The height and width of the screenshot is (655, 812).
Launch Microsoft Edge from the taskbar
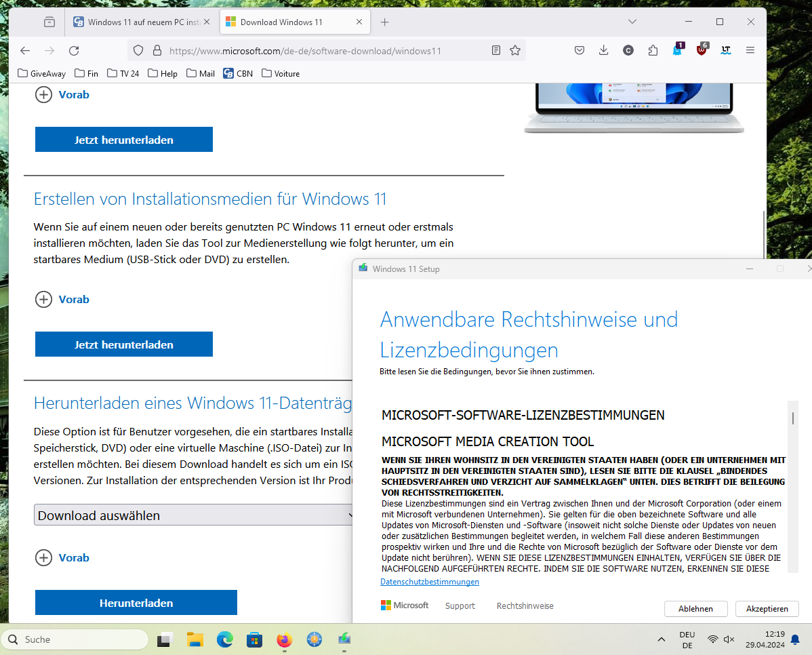pos(225,640)
